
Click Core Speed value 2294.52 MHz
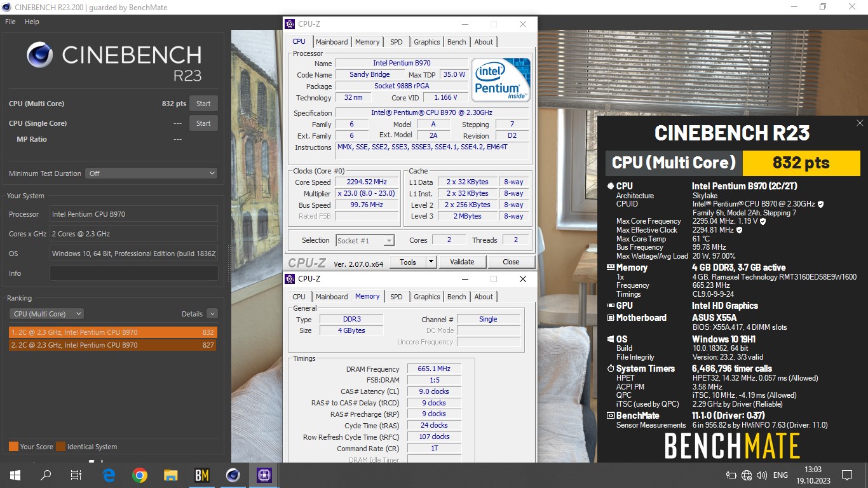[x=367, y=182]
